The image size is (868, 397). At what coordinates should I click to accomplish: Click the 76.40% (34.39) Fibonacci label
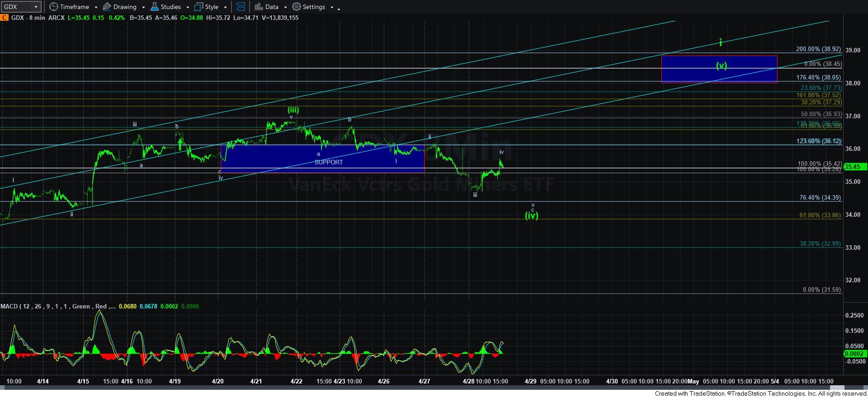tap(820, 198)
